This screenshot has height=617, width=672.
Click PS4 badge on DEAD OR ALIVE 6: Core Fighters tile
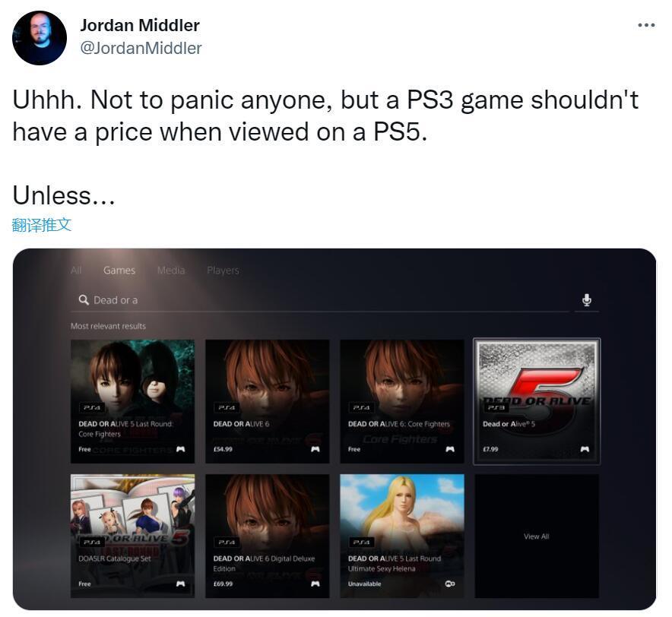click(x=361, y=407)
